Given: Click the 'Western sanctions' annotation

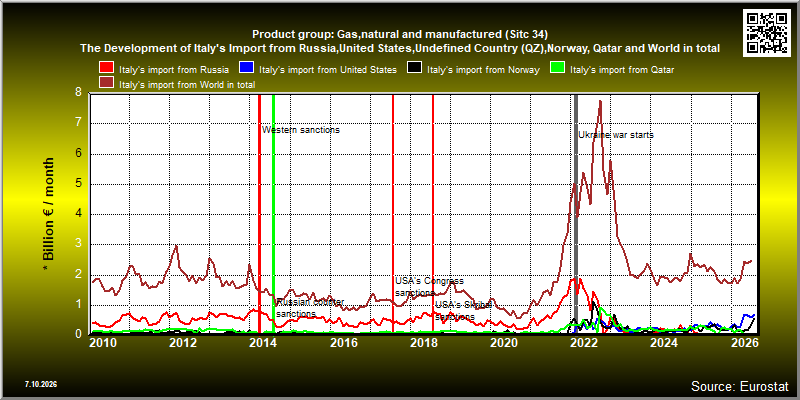Looking at the screenshot, I should 301,130.
